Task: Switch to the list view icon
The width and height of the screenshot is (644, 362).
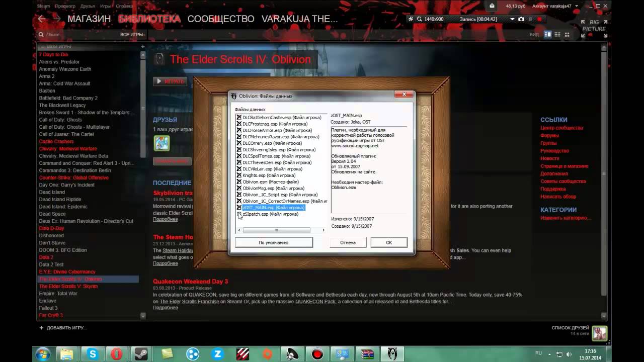Action: pyautogui.click(x=557, y=35)
